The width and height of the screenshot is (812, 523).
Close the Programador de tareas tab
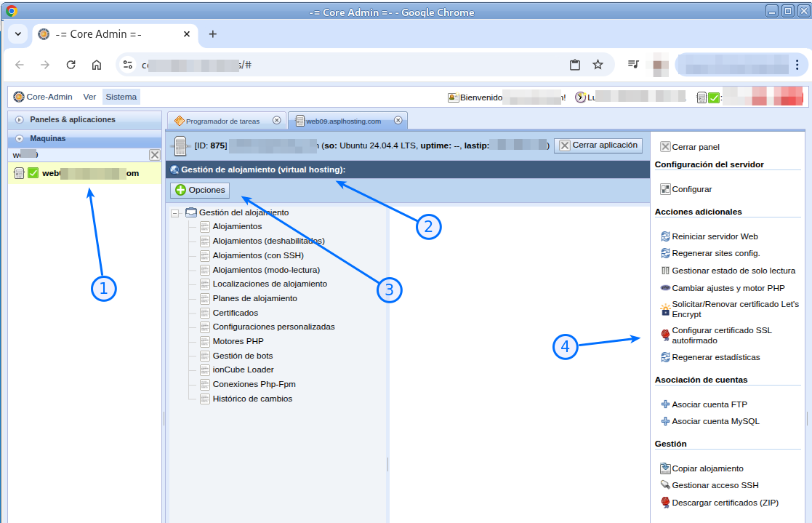click(277, 120)
